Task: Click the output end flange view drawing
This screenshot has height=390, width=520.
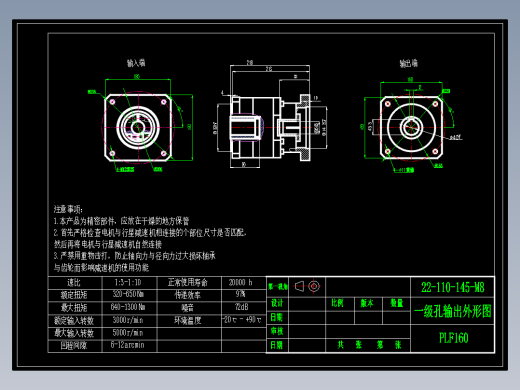Action: 412,127
